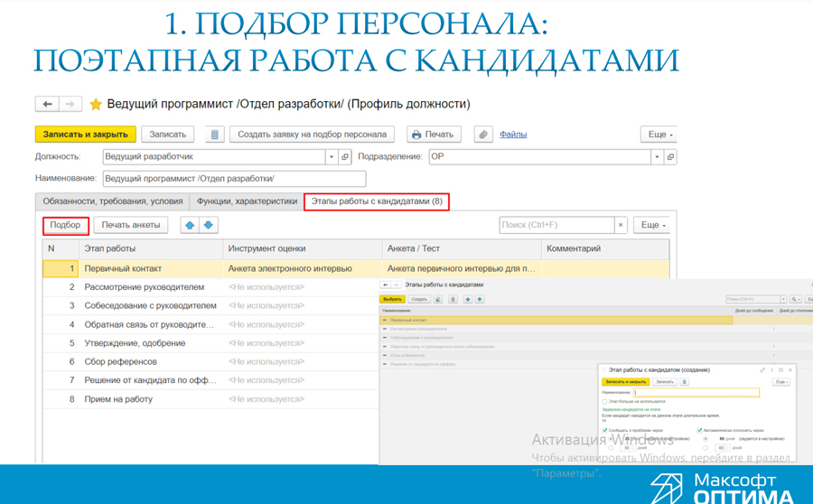Click the printer Печать button

(434, 135)
